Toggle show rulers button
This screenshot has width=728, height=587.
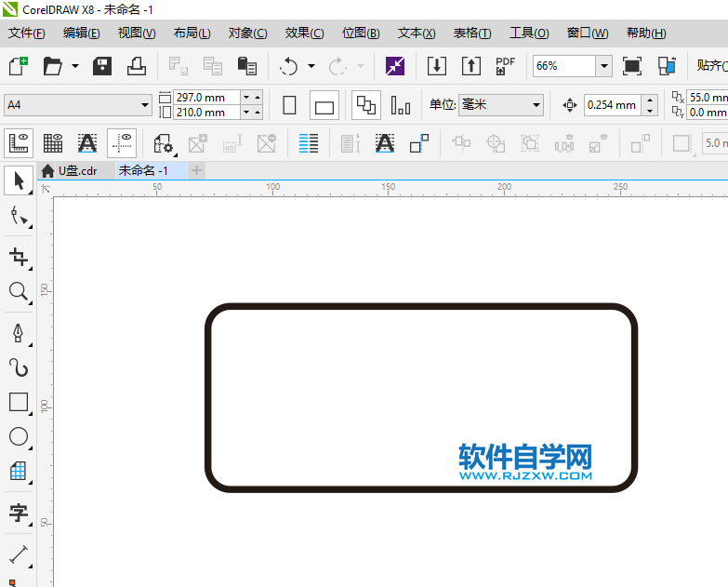tap(20, 143)
